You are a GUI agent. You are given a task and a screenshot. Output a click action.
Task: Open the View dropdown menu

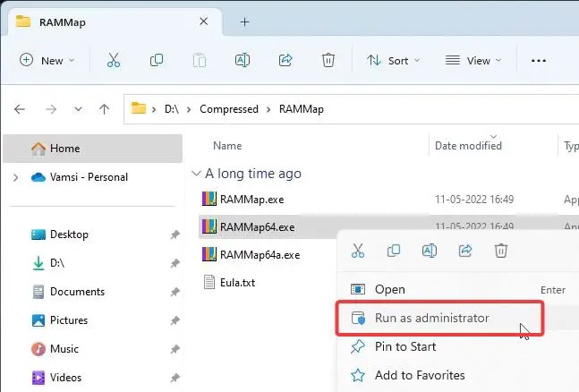click(x=473, y=60)
